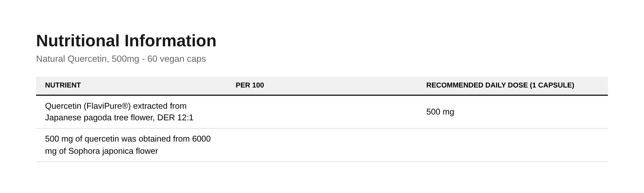Click the word Information in the heading
This screenshot has height=193, width=644.
[x=170, y=41]
